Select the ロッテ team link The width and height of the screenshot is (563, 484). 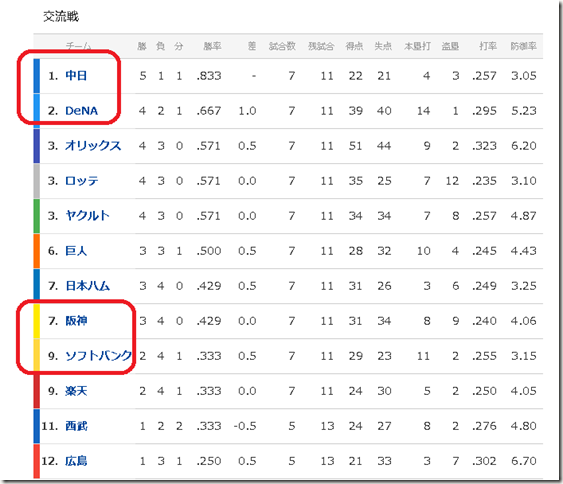click(82, 181)
